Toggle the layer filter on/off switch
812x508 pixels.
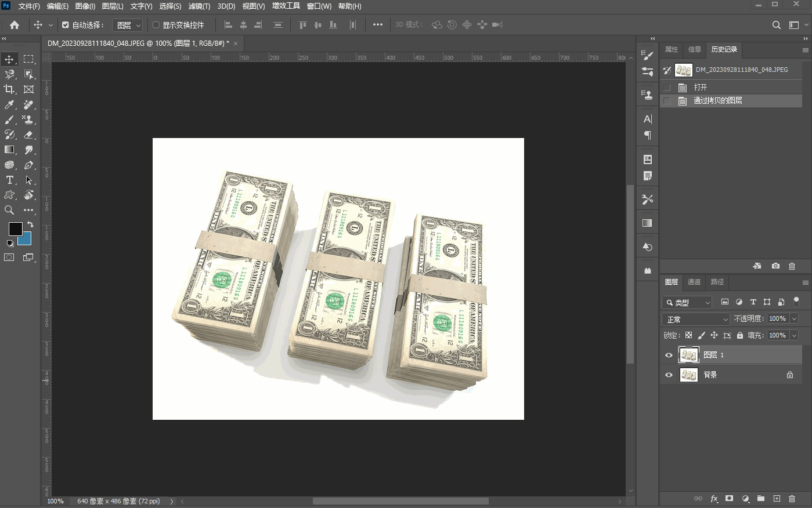(x=796, y=302)
